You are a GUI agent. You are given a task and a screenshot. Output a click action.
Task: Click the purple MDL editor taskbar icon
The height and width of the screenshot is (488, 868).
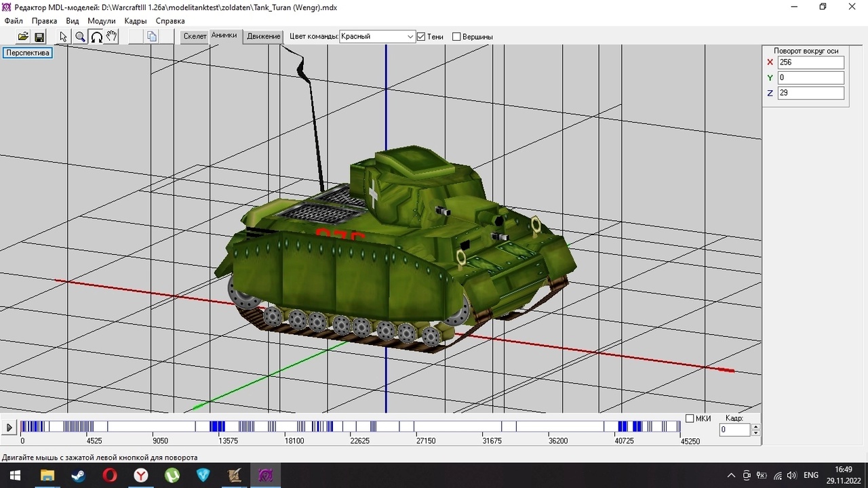pos(265,475)
